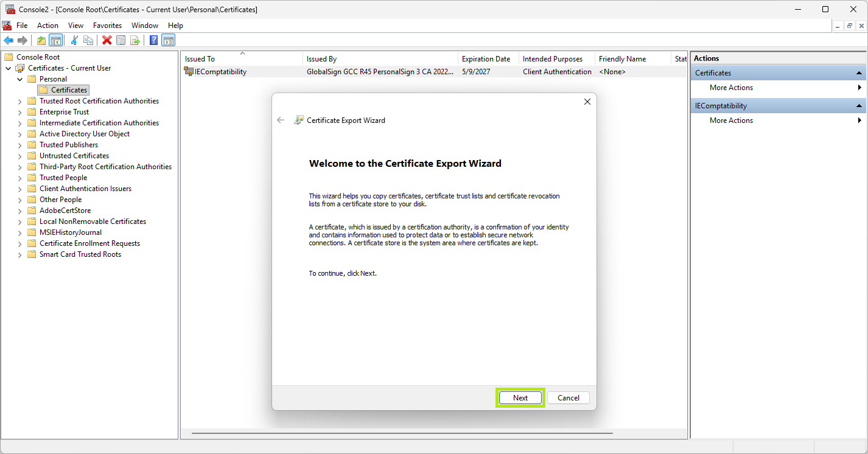Image resolution: width=868 pixels, height=454 pixels.
Task: Expand Intermediate Certification Authorities node
Action: 20,123
